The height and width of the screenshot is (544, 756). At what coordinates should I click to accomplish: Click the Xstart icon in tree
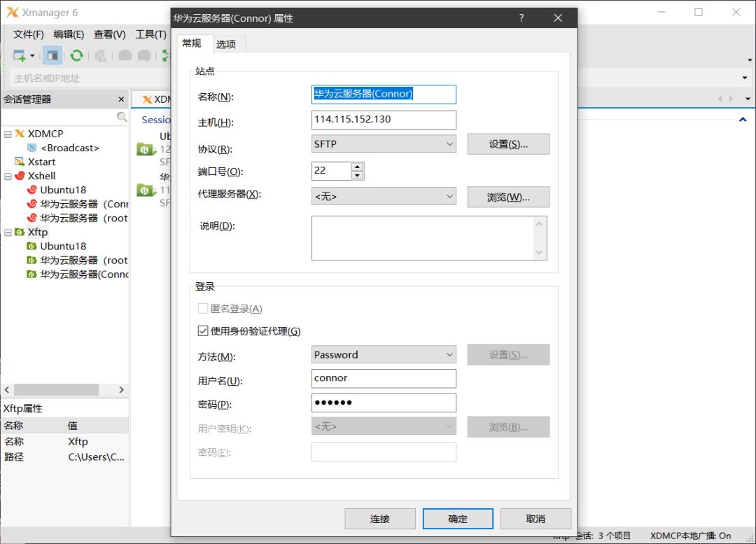tap(20, 162)
